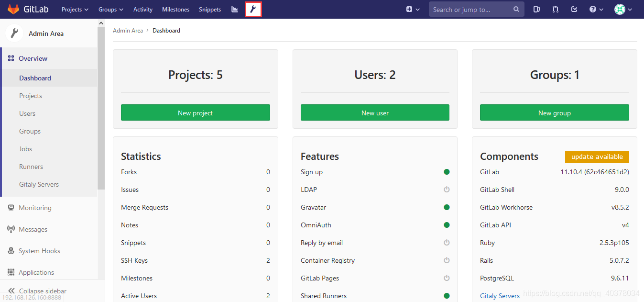The height and width of the screenshot is (302, 644).
Task: Click Container Registry power-off icon
Action: click(x=447, y=260)
